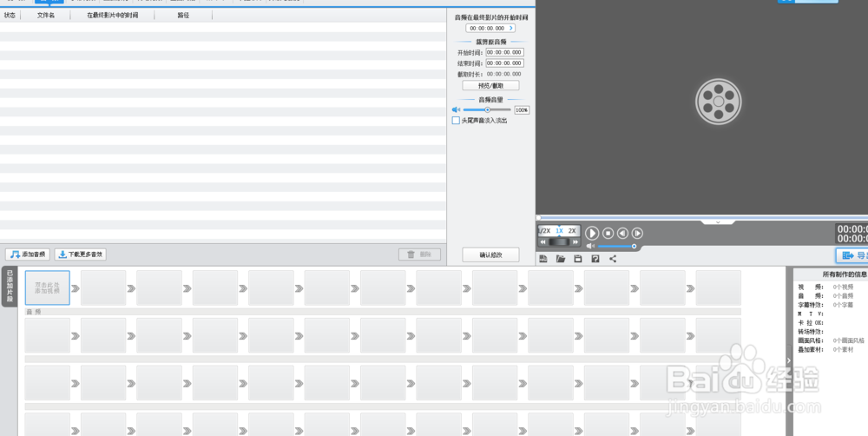Select 1/2X playback speed
This screenshot has height=436, width=868.
click(x=544, y=231)
